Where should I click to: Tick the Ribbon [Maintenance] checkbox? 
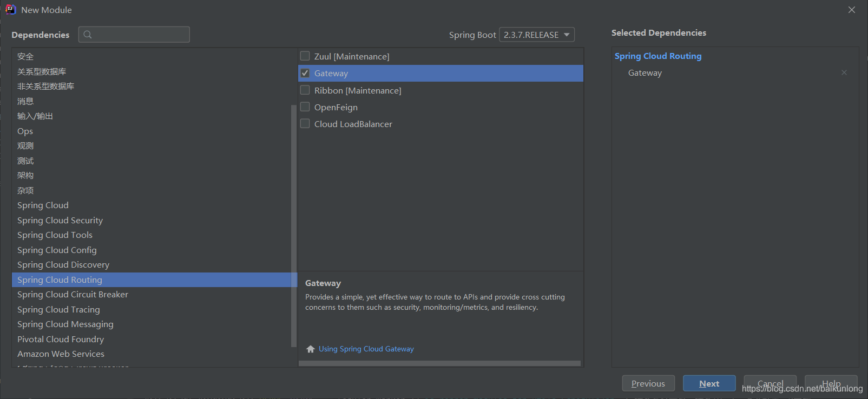305,90
